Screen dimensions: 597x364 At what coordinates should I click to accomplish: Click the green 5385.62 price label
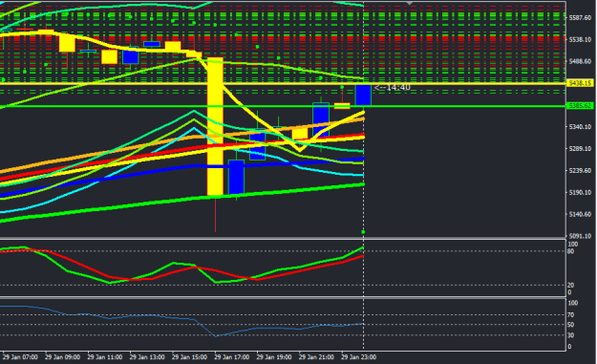pos(580,105)
